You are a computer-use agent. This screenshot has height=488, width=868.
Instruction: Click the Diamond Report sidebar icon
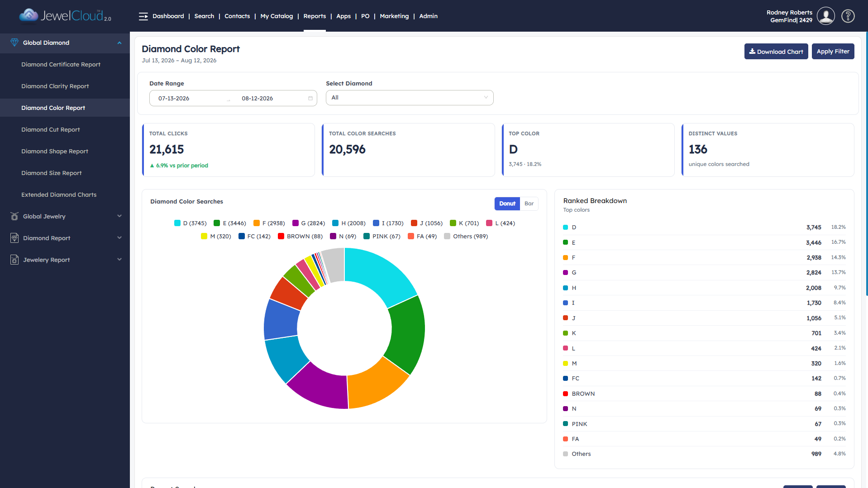pos(14,238)
